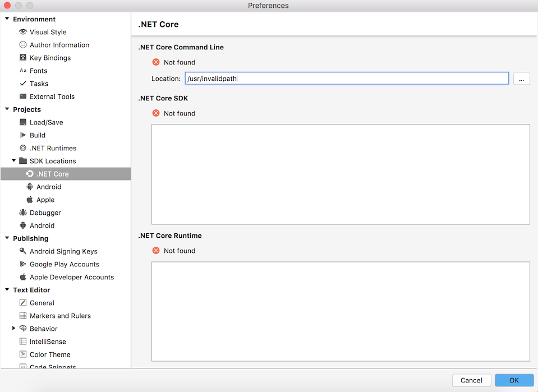Click the Fonts Aa icon
This screenshot has height=392, width=538.
tap(23, 71)
